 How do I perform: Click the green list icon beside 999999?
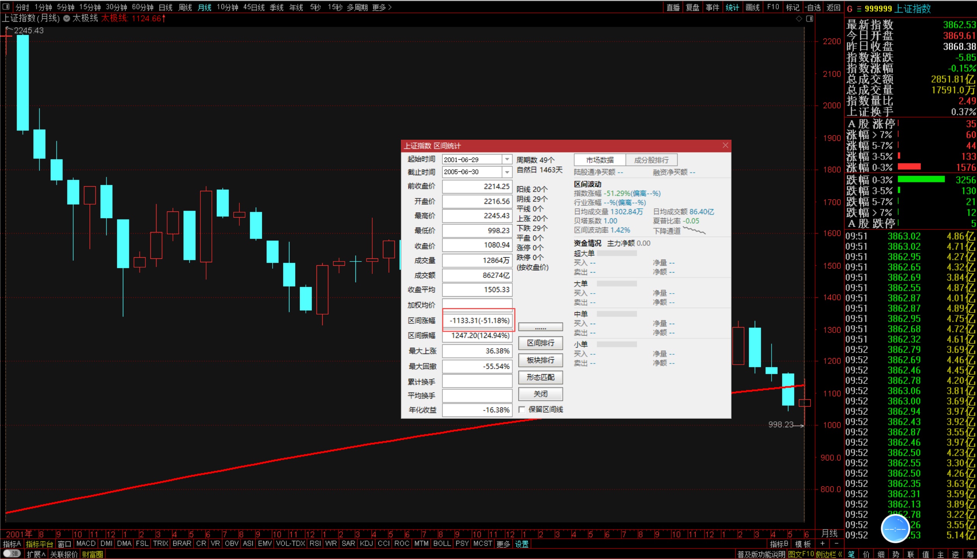[859, 9]
